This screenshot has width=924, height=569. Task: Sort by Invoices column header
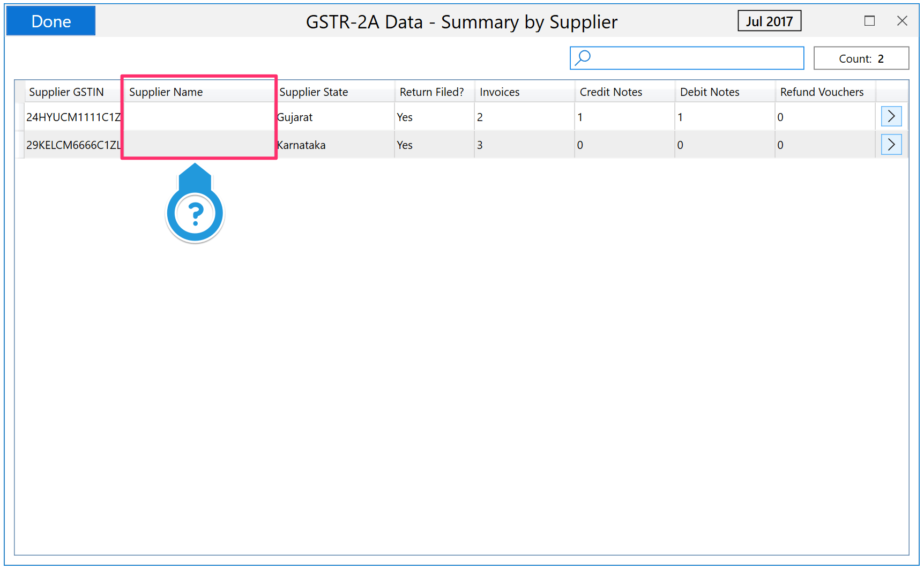[500, 92]
